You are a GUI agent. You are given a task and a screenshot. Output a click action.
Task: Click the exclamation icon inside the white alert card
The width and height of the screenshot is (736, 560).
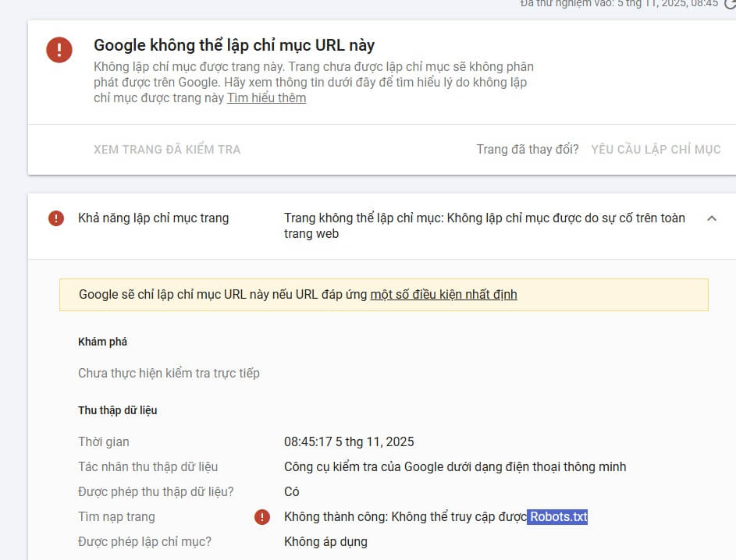tap(59, 50)
